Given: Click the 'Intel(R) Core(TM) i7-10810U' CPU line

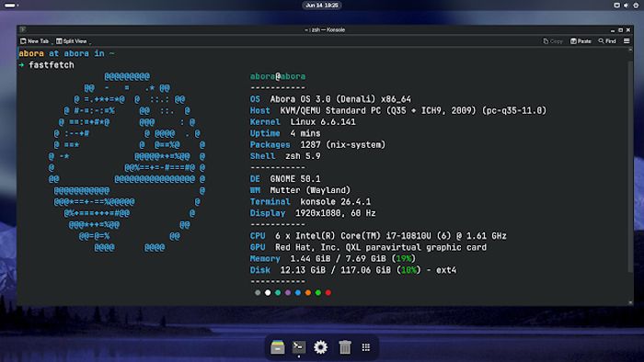Looking at the screenshot, I should pyautogui.click(x=391, y=236).
